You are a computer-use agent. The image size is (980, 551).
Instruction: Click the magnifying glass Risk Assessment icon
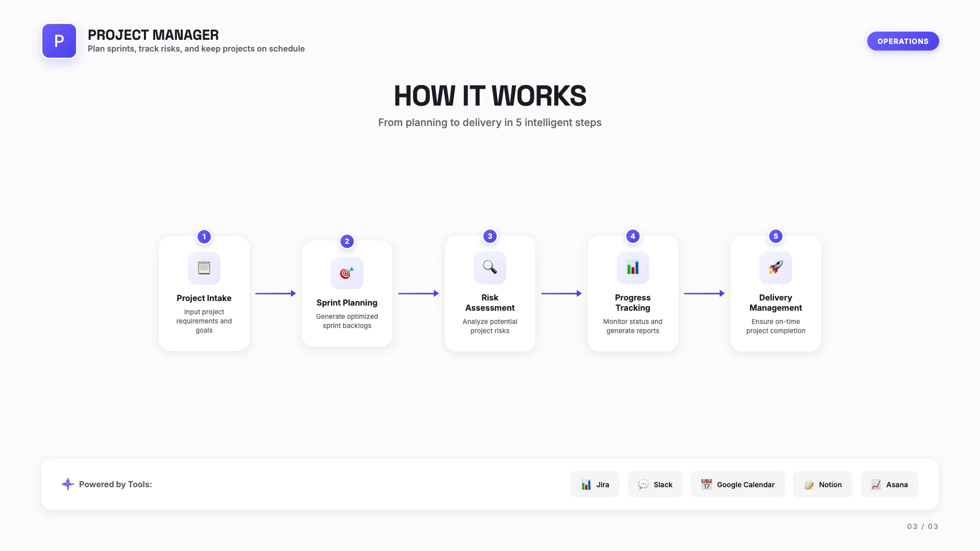click(490, 267)
